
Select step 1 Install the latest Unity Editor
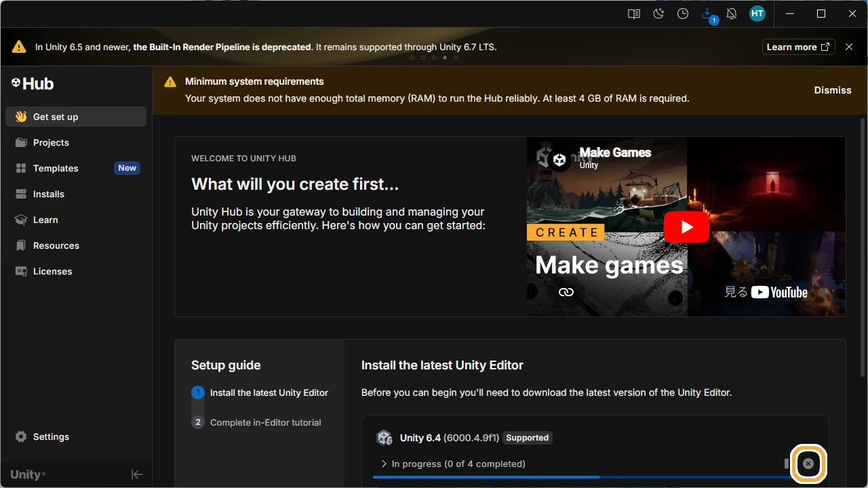pyautogui.click(x=260, y=392)
